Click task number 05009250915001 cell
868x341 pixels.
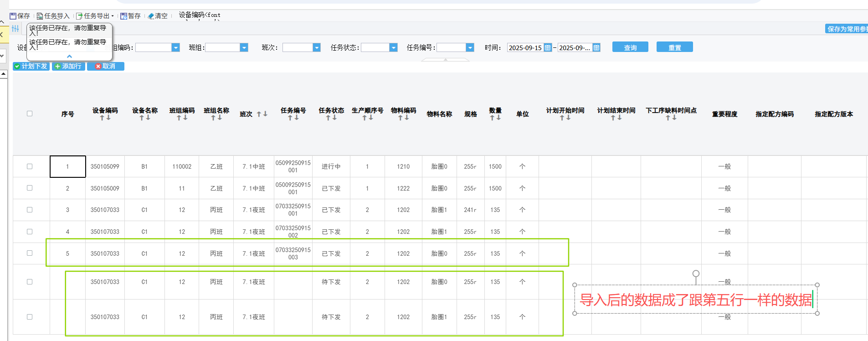click(293, 188)
